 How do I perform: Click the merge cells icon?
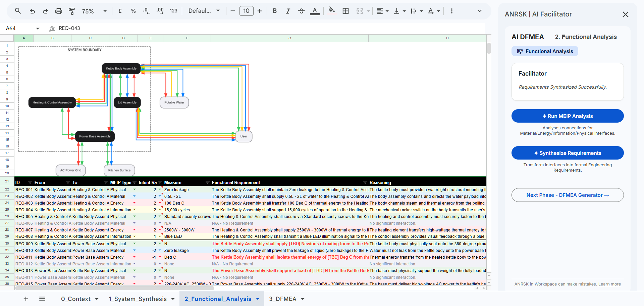click(360, 11)
